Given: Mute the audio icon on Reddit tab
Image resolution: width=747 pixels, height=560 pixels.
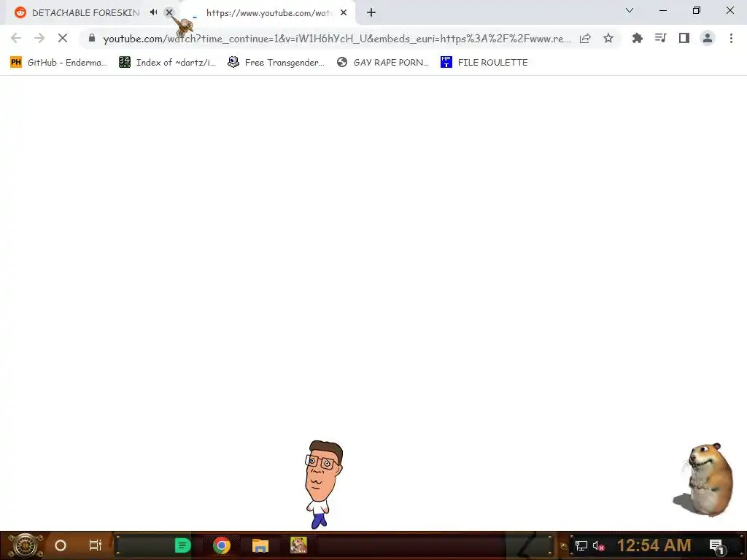Looking at the screenshot, I should (153, 12).
